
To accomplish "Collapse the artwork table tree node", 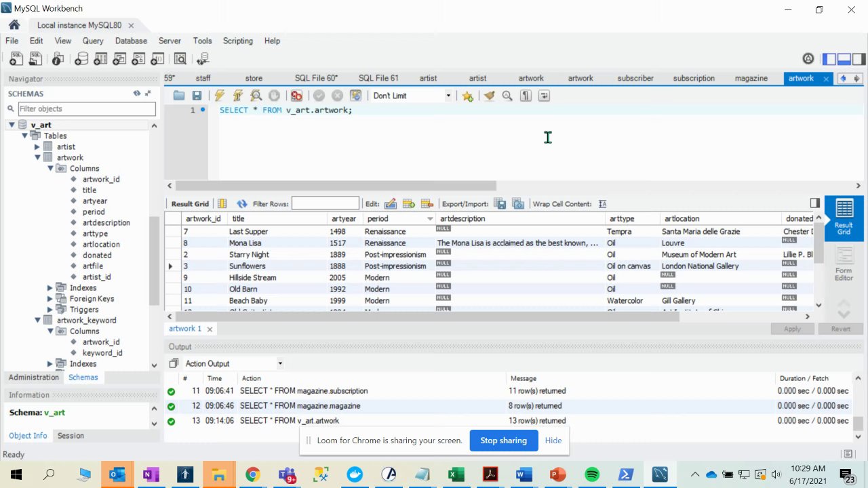I will click(x=38, y=157).
